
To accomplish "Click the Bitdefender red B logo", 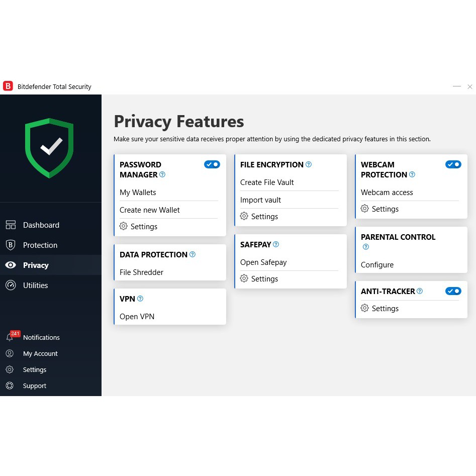I will tap(8, 86).
